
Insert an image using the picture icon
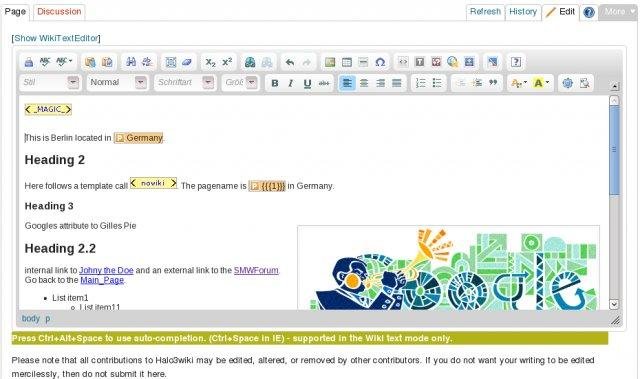330,62
